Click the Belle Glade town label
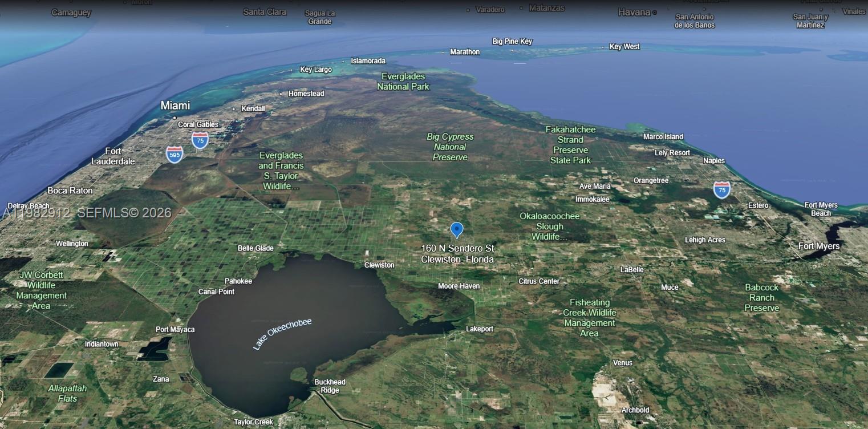The image size is (868, 429). click(255, 248)
